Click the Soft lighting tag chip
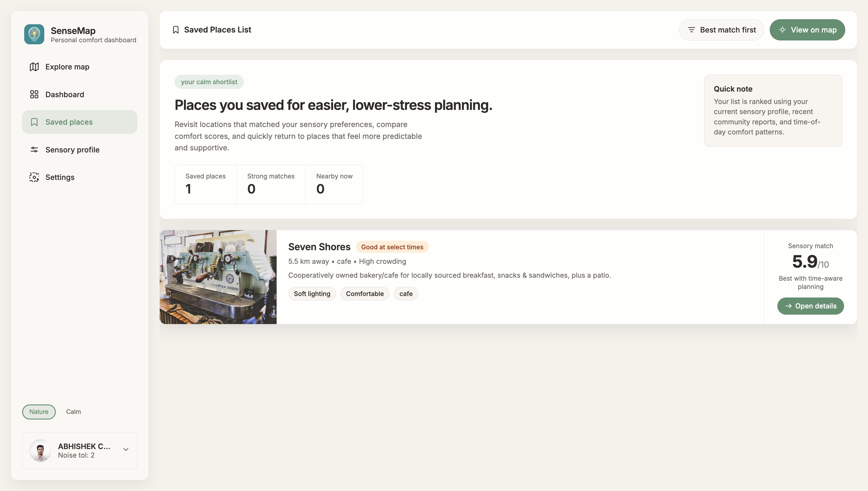This screenshot has height=491, width=868. [312, 294]
